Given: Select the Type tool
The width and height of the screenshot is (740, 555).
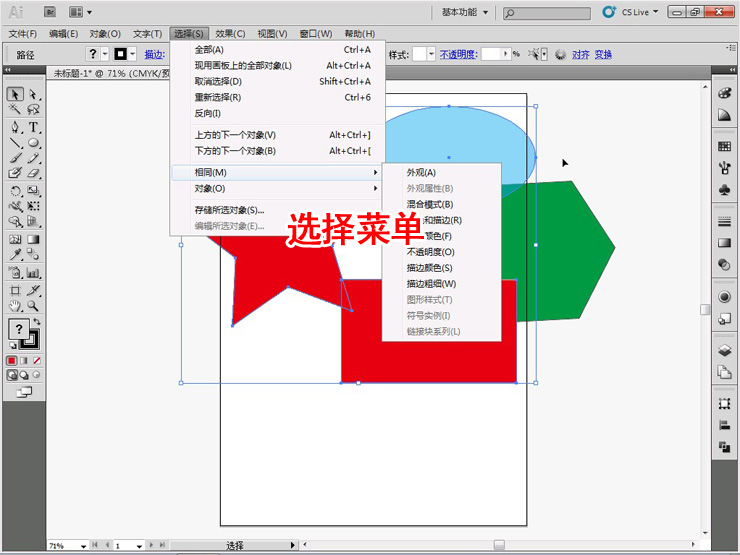Looking at the screenshot, I should (x=33, y=127).
